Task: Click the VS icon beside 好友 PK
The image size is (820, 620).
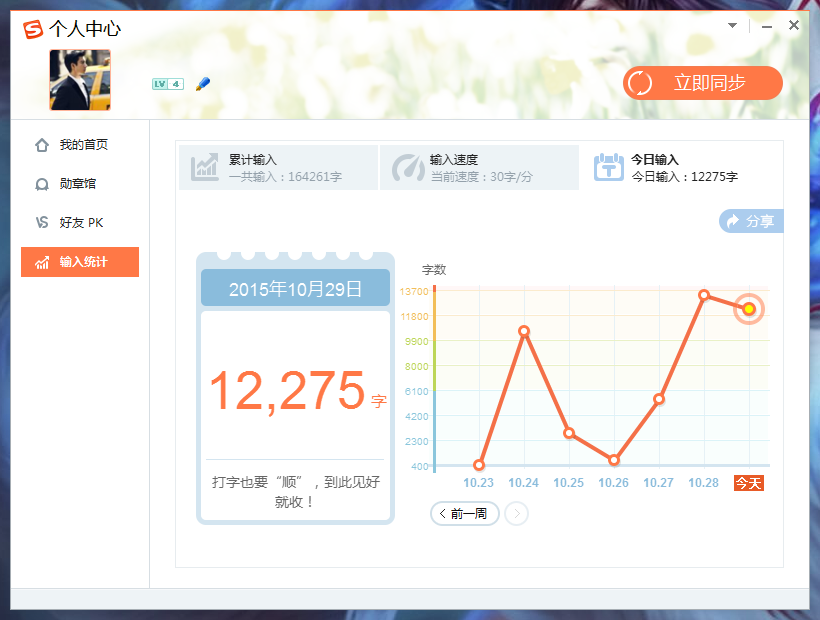Action: coord(42,223)
